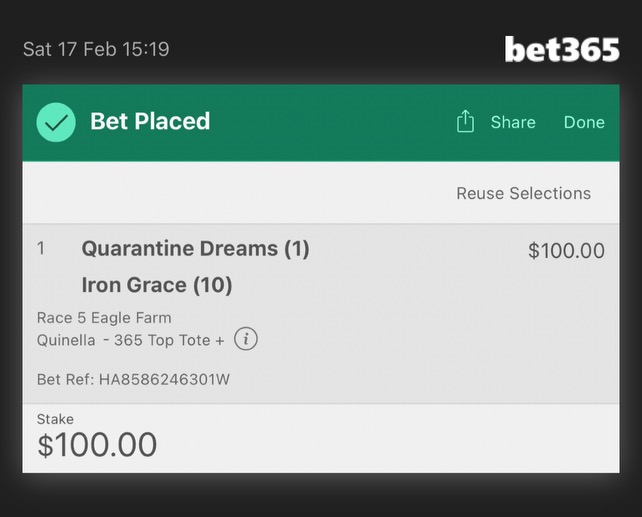Open the 365 Top Tote info icon
642x517 pixels.
246,339
